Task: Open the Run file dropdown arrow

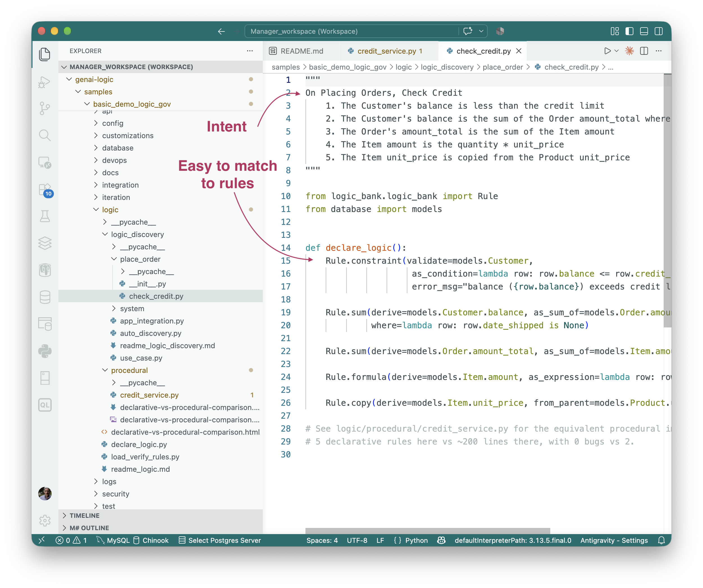Action: 617,51
